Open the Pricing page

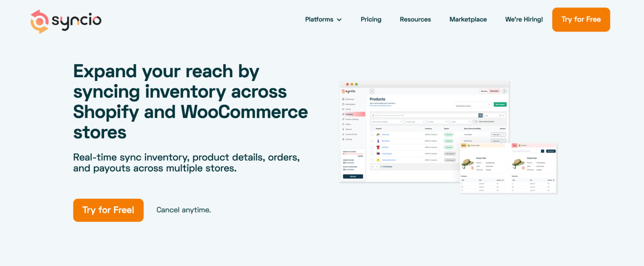tap(371, 20)
